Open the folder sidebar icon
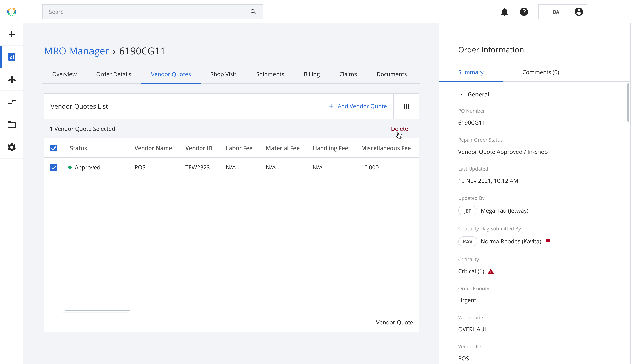This screenshot has height=364, width=631. (x=12, y=124)
